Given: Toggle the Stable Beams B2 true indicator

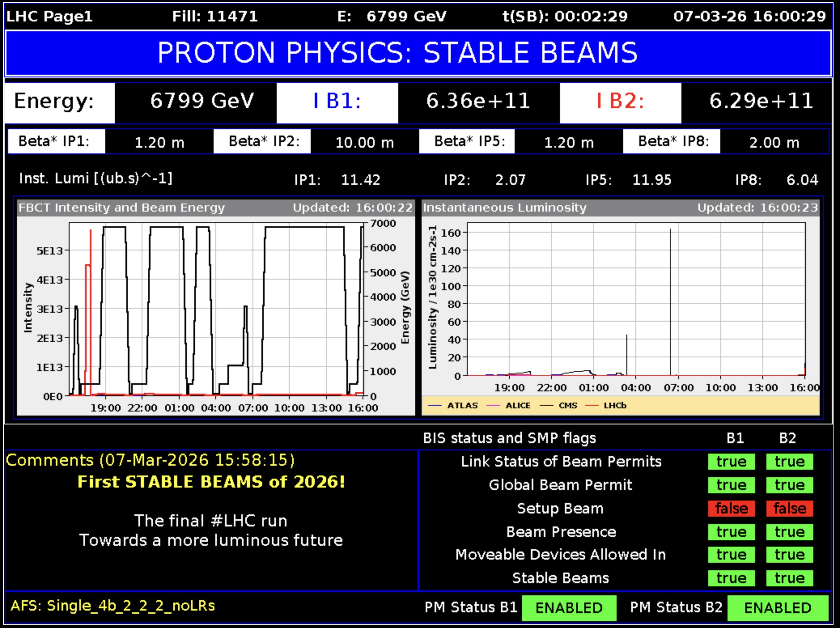Looking at the screenshot, I should tap(791, 578).
